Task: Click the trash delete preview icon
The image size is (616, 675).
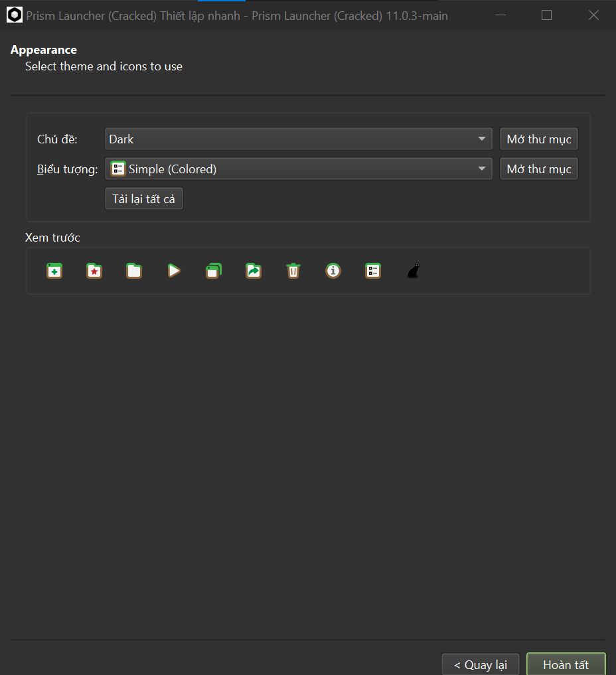Action: click(293, 271)
